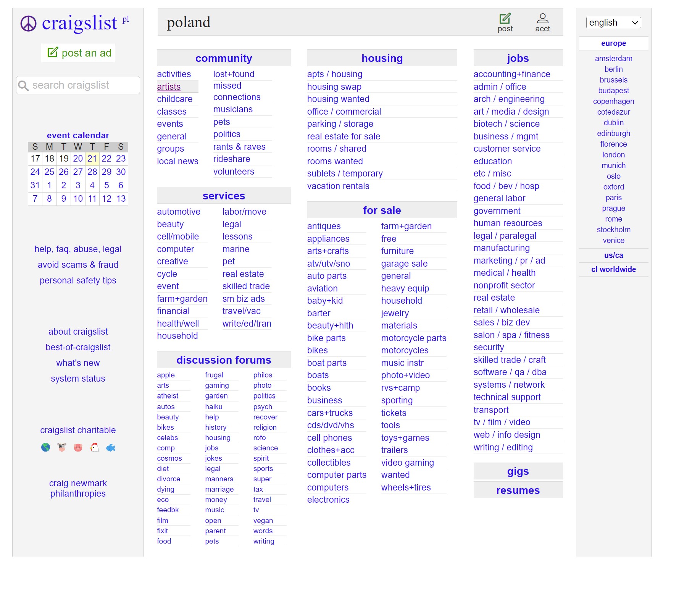Click the globe charity emoji icon
Viewport: 700px width, 594px height.
coord(45,447)
